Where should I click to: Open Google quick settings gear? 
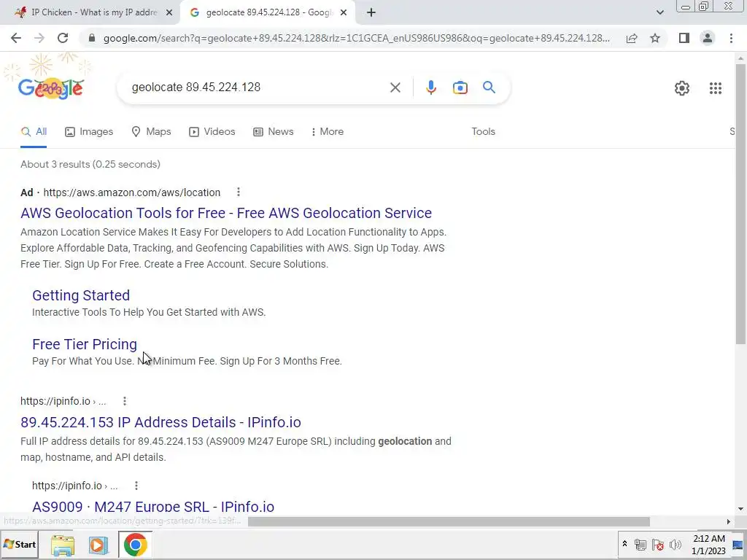tap(682, 88)
